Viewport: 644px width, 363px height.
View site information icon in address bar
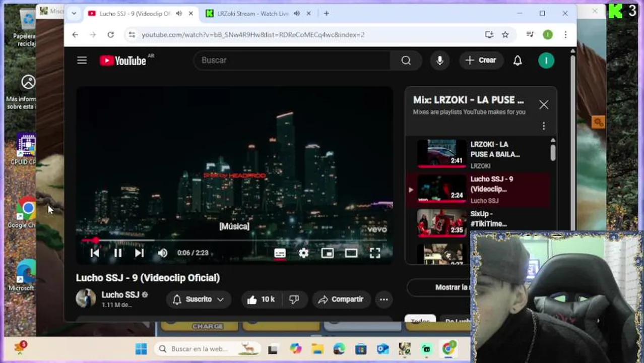coord(132,35)
